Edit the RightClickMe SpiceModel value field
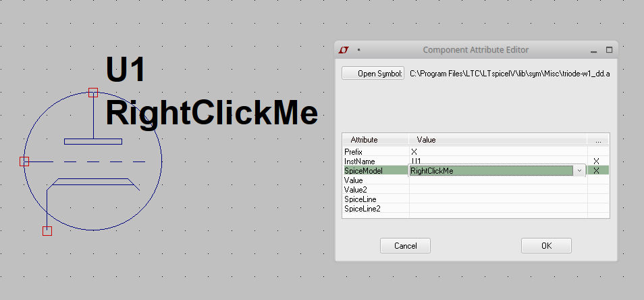 pos(491,170)
